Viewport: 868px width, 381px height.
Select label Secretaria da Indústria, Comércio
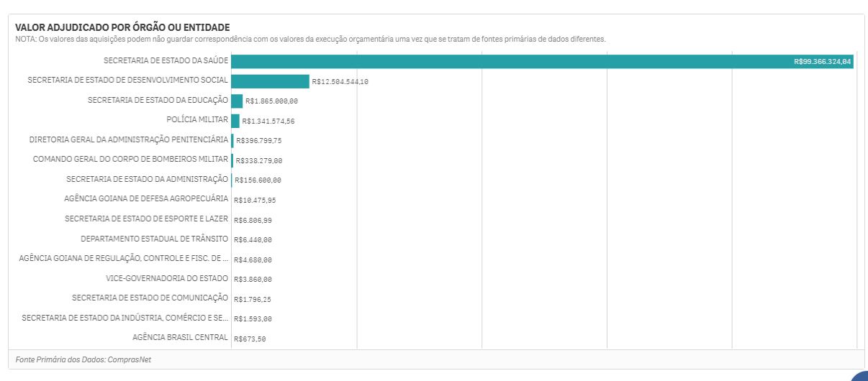coord(125,317)
